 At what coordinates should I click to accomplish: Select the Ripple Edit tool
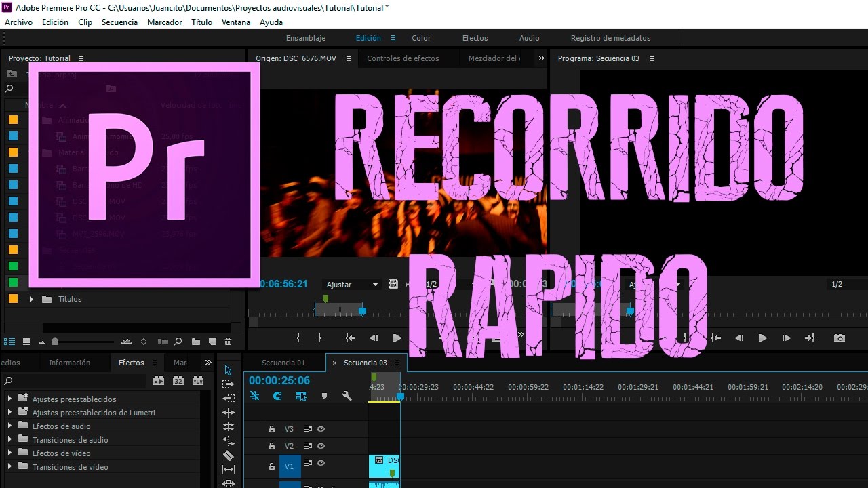click(229, 412)
